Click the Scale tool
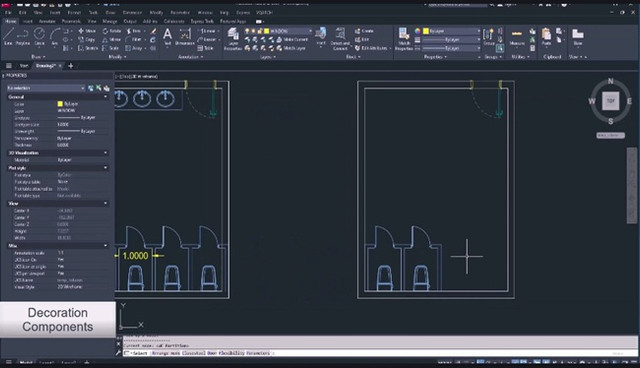640x368 pixels. (x=111, y=48)
